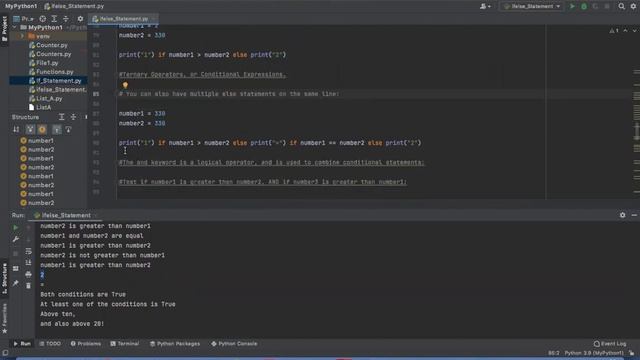Click the Project vertical side tab
The width and height of the screenshot is (640, 360).
(x=4, y=29)
